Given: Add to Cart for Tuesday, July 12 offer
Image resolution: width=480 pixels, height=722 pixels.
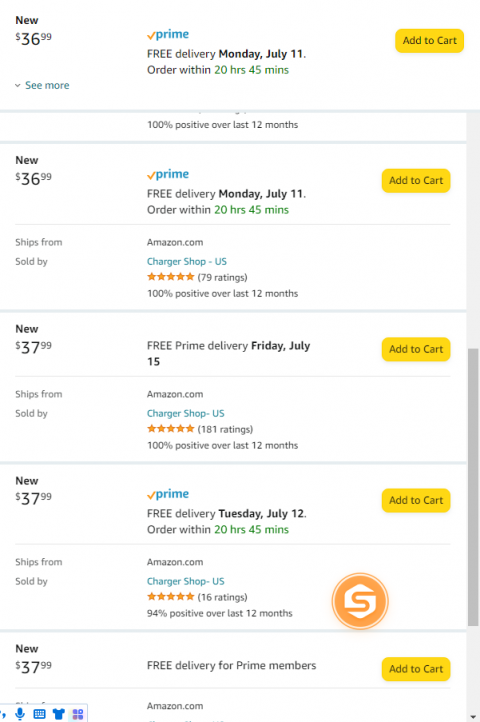Looking at the screenshot, I should (416, 500).
